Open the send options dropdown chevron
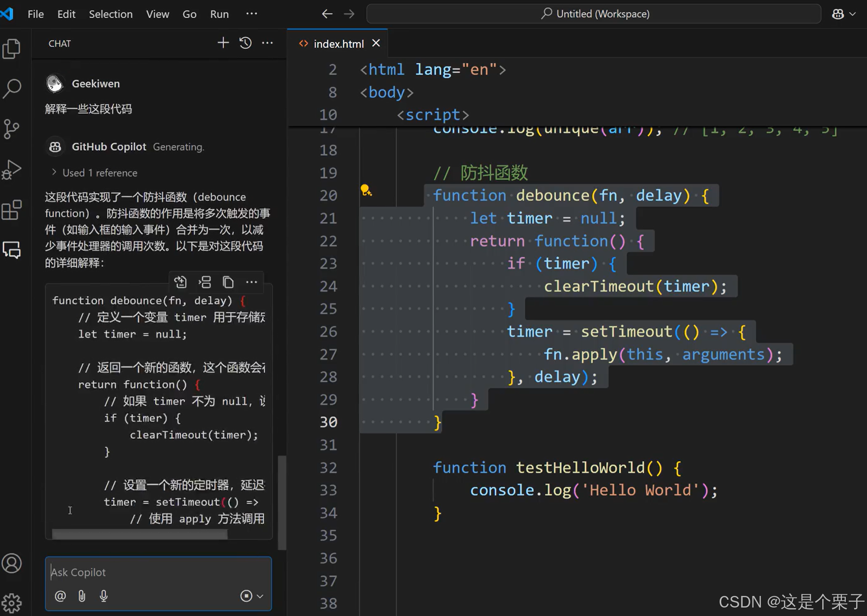 click(x=260, y=596)
